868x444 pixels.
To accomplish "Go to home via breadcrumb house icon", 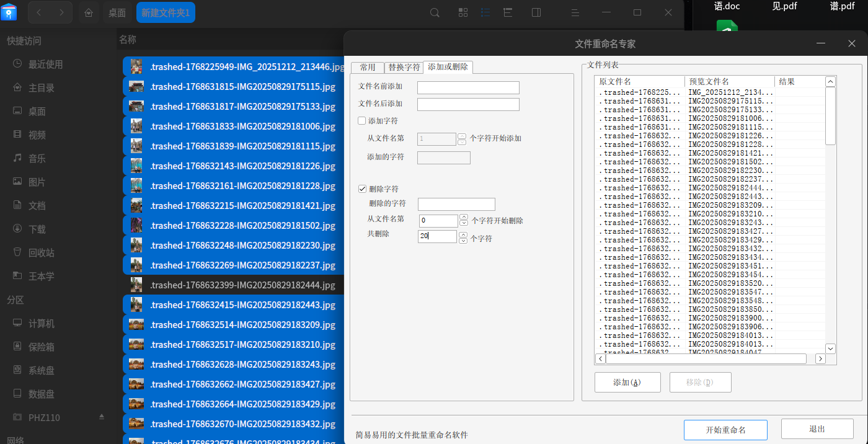I will pyautogui.click(x=89, y=12).
